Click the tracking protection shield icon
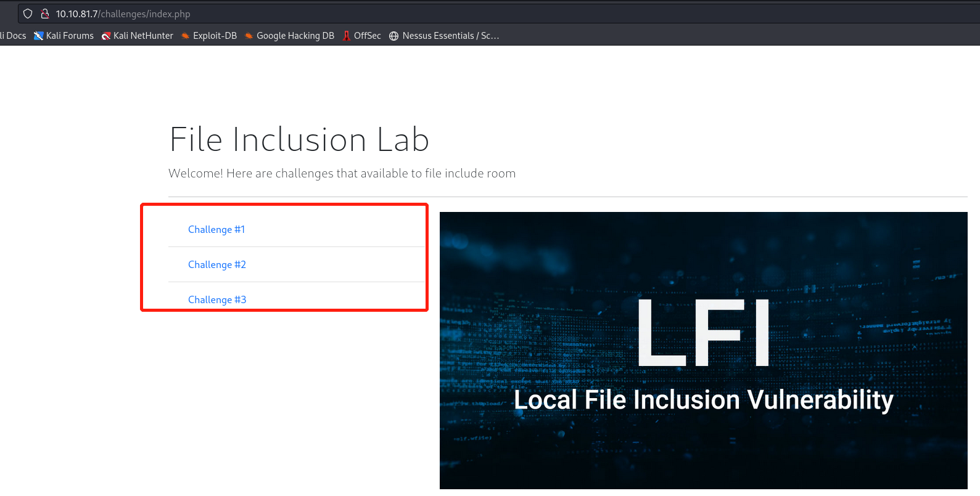980x496 pixels. [x=28, y=14]
